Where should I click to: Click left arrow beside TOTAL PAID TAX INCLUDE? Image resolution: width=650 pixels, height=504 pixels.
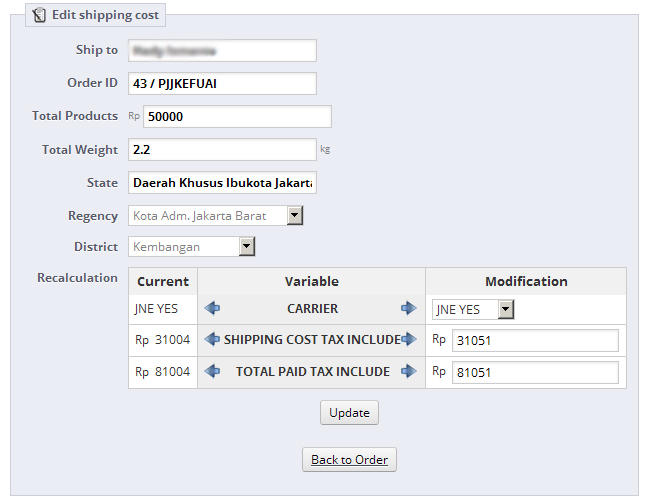(212, 372)
